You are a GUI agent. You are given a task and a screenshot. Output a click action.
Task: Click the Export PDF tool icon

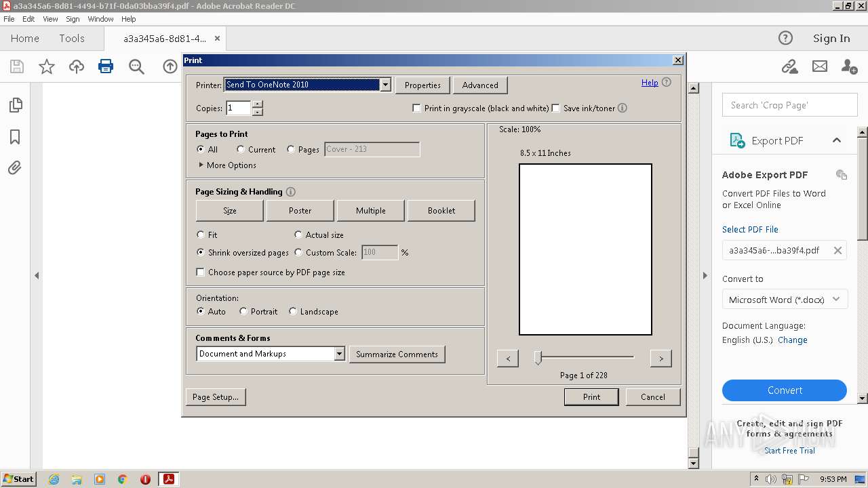[737, 140]
